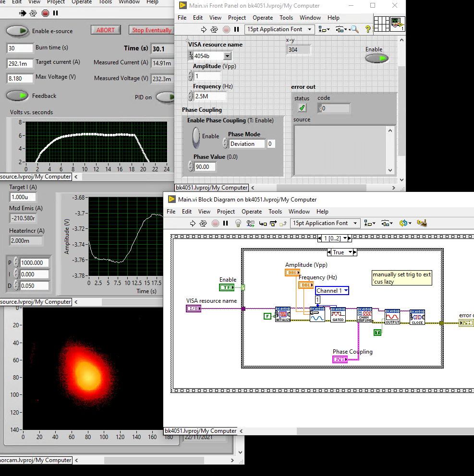Image resolution: width=474 pixels, height=476 pixels.
Task: Click the red ABORT button
Action: tap(106, 30)
